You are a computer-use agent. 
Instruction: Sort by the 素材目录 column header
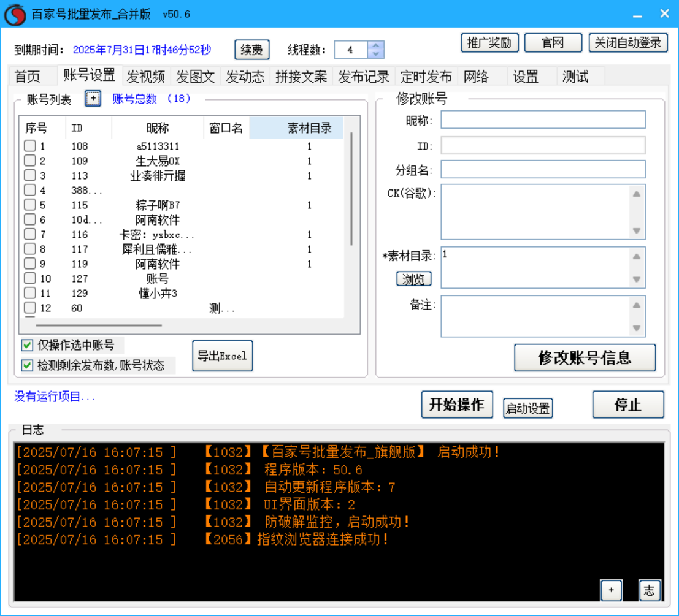tap(296, 127)
